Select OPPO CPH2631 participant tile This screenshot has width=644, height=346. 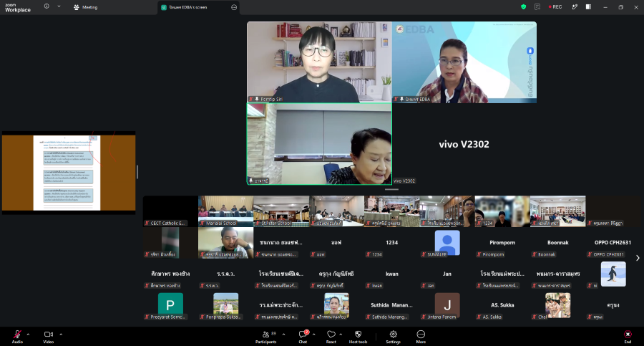coord(613,244)
